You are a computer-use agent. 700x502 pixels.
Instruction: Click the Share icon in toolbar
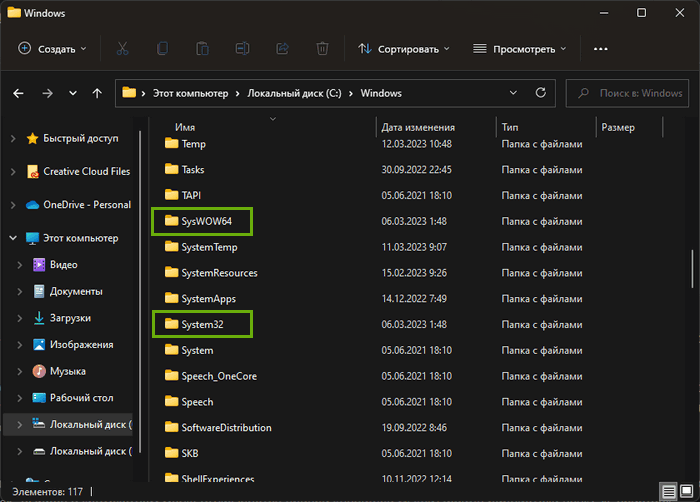pos(282,48)
